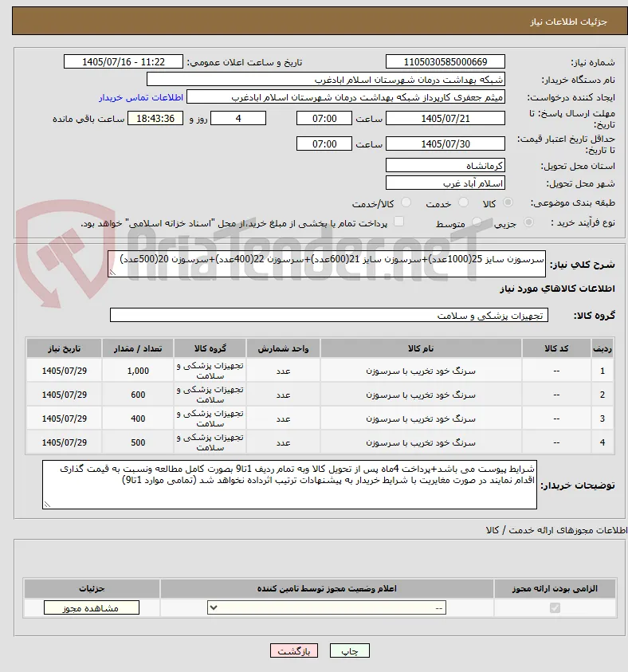This screenshot has width=628, height=672.
Task: Click the گروه کالا column header
Action: coord(210,348)
